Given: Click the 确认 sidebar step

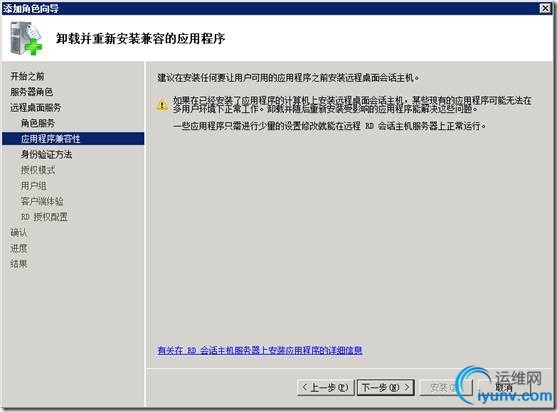Looking at the screenshot, I should point(19,233).
